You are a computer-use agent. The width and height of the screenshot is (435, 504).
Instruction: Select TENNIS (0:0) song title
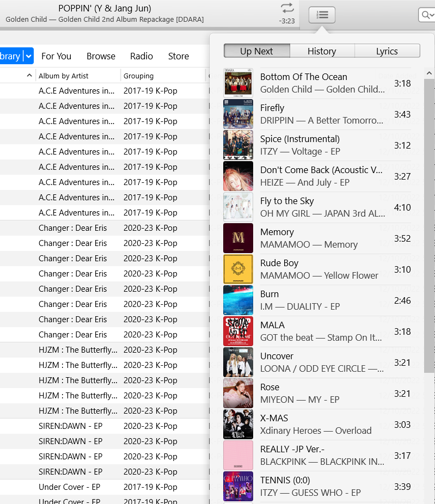[x=285, y=480]
